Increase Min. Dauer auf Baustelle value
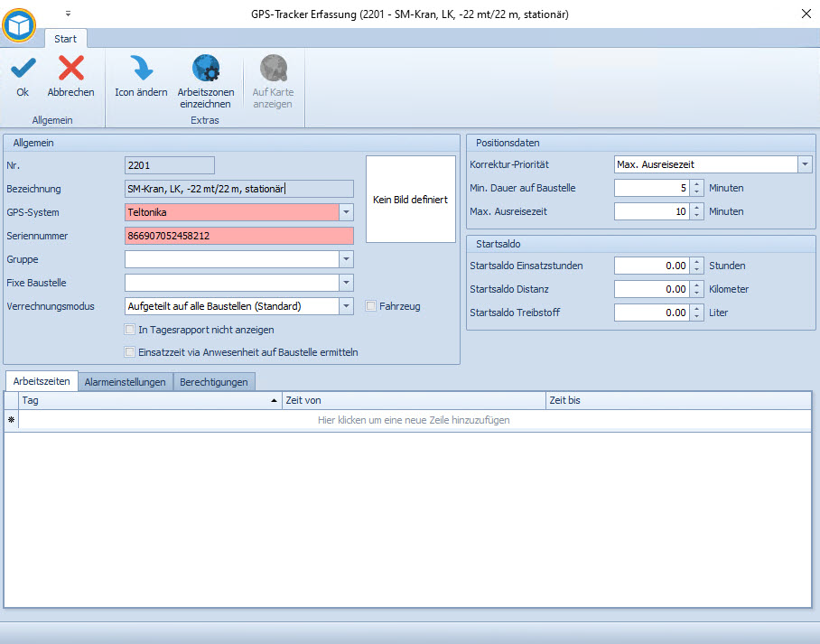 [x=696, y=183]
